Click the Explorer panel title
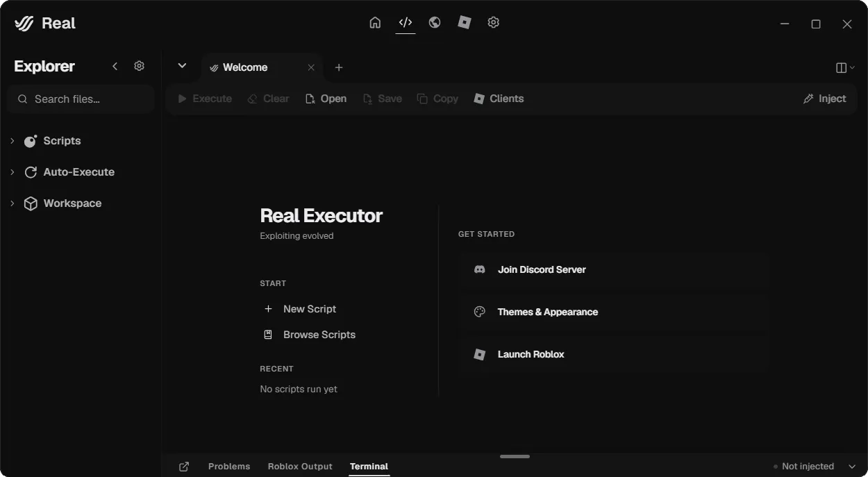Image resolution: width=868 pixels, height=477 pixels. [44, 66]
